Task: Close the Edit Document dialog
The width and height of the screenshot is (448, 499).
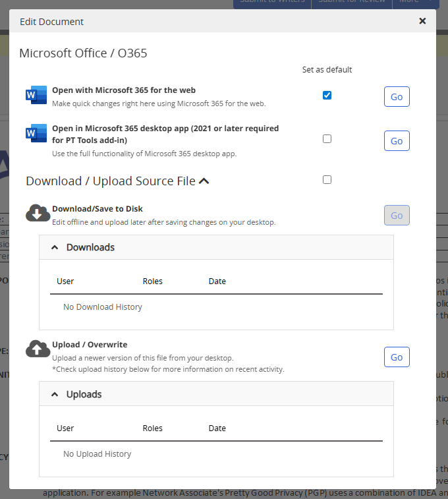Action: pos(422,21)
